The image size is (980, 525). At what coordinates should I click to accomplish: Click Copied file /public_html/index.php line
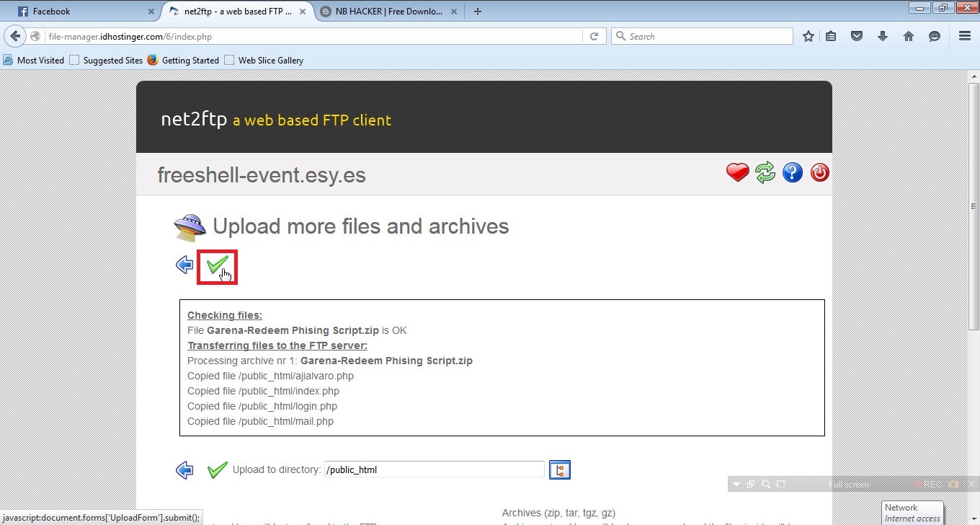(x=263, y=391)
